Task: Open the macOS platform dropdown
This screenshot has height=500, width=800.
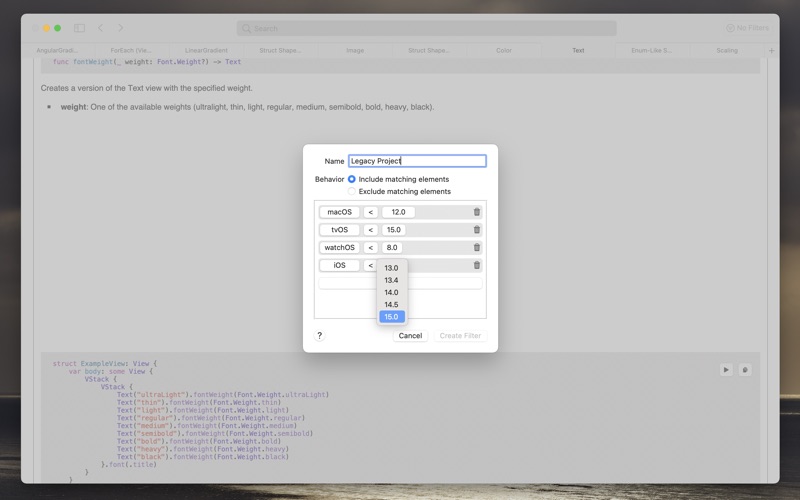Action: (340, 212)
